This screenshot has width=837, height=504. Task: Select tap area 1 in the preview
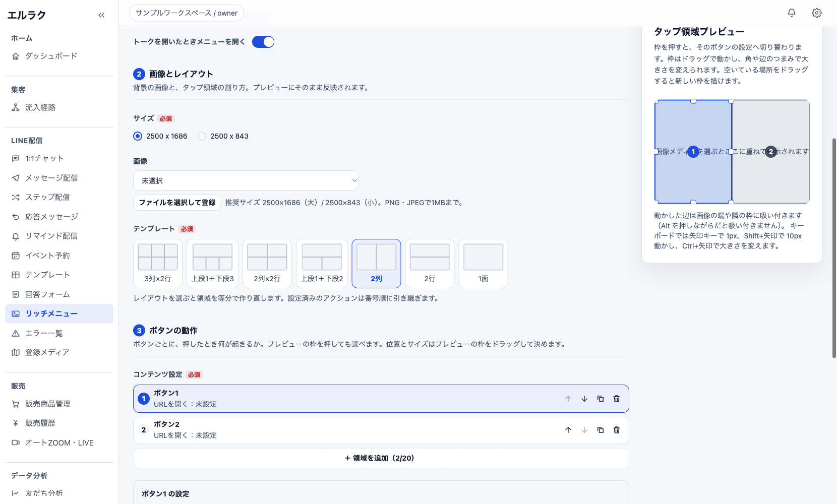point(693,152)
